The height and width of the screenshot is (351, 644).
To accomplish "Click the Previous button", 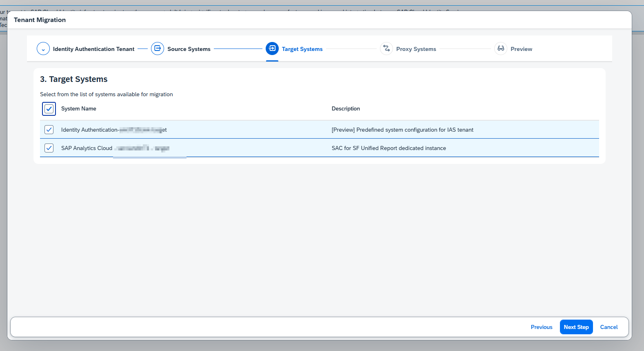I will (x=542, y=327).
